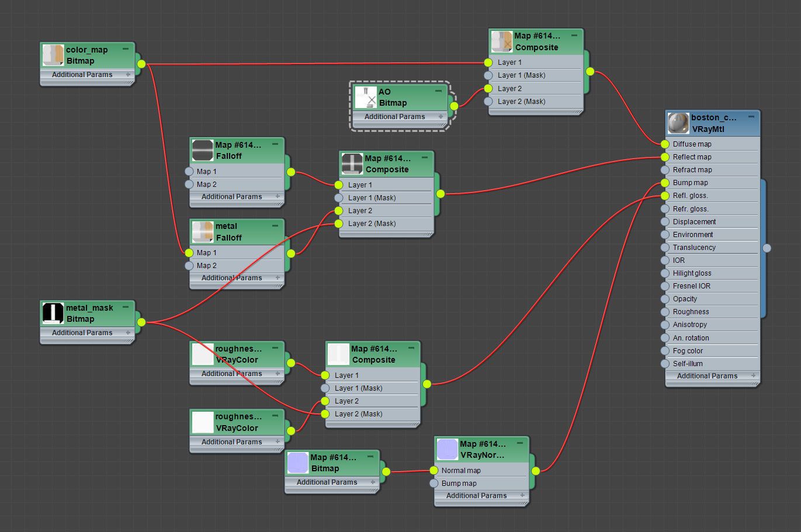Screen dimensions: 801x532
Task: Click the AO Bitmap output socket
Action: pyautogui.click(x=454, y=106)
